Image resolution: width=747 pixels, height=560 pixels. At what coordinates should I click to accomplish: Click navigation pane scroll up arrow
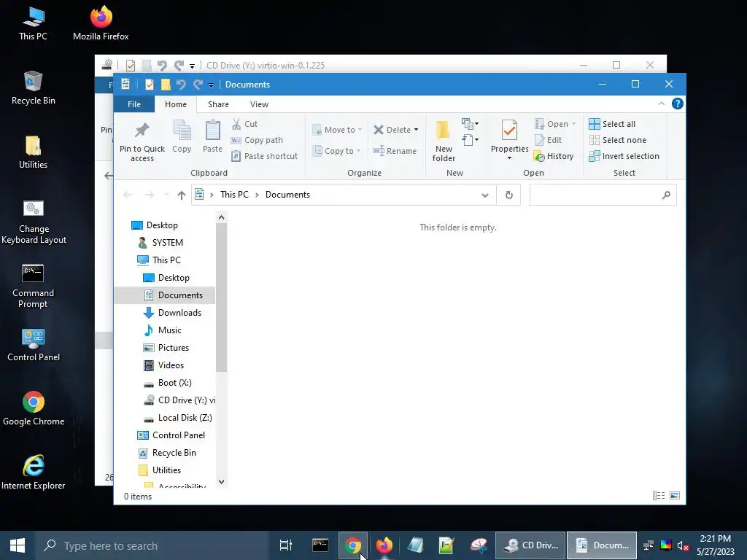(x=221, y=217)
